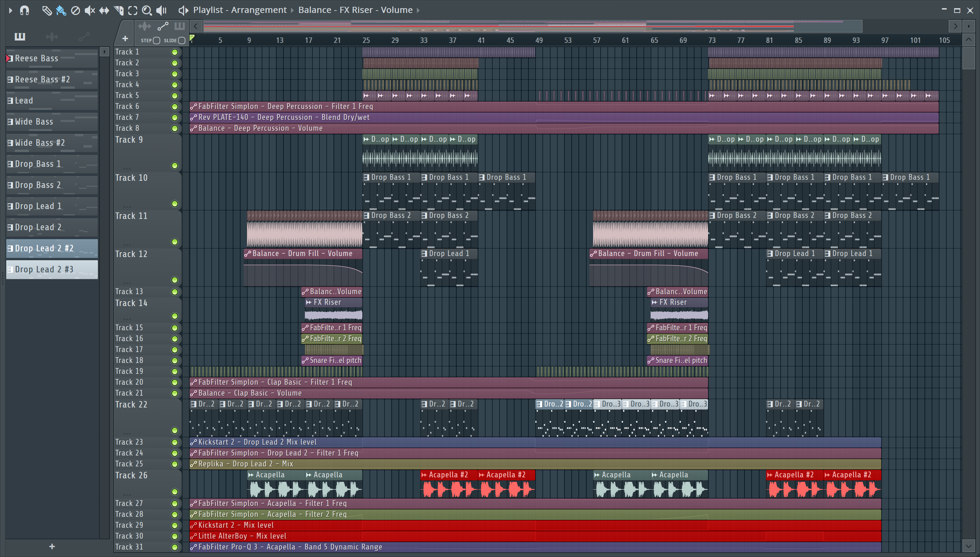Image resolution: width=980 pixels, height=557 pixels.
Task: Open Little AlterBoy Mix level clip menu
Action: tap(194, 536)
